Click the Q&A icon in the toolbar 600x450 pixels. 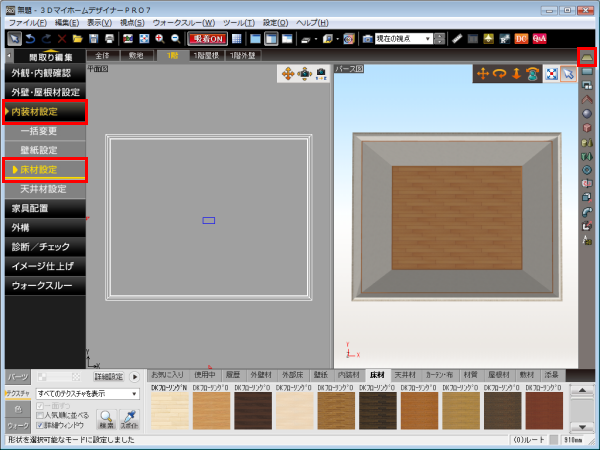(539, 38)
